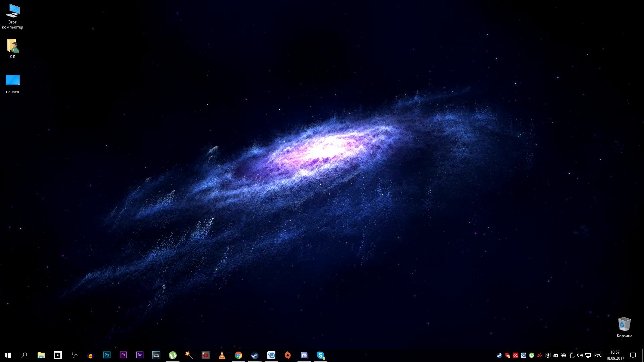Open Adobe After Effects taskbar icon
644x362 pixels.
pyautogui.click(x=140, y=355)
